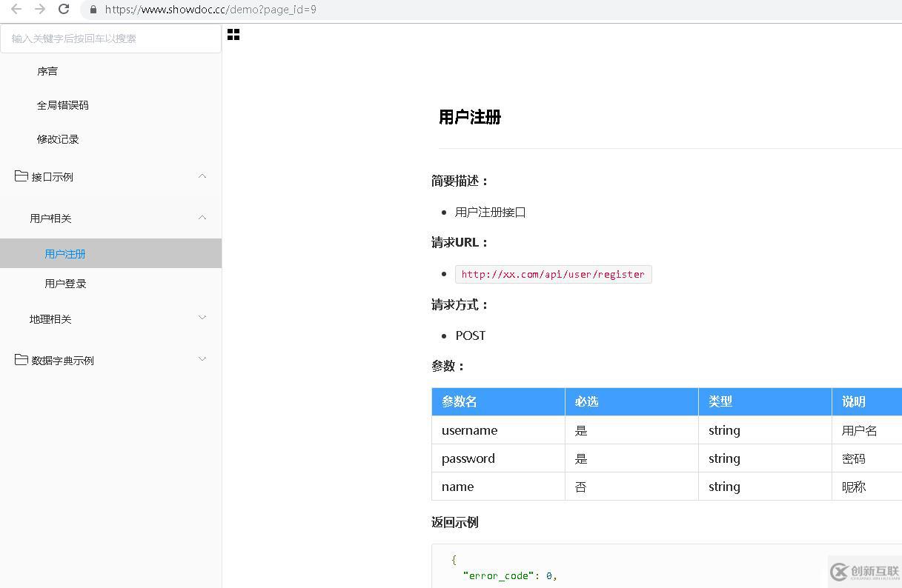
Task: Click the 说明 column header
Action: click(x=866, y=401)
